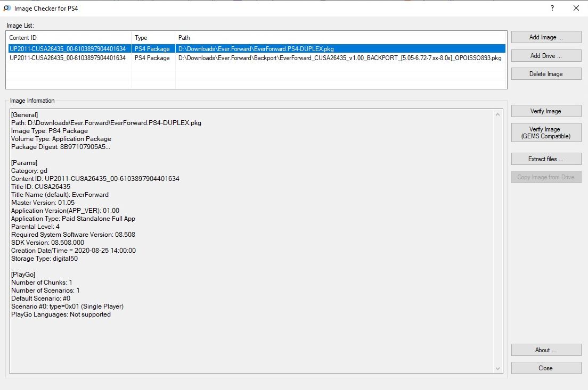Select the EverForward.PS4-DUPLEX.pkg row
Viewport: 588px width, 390px height.
[x=257, y=49]
